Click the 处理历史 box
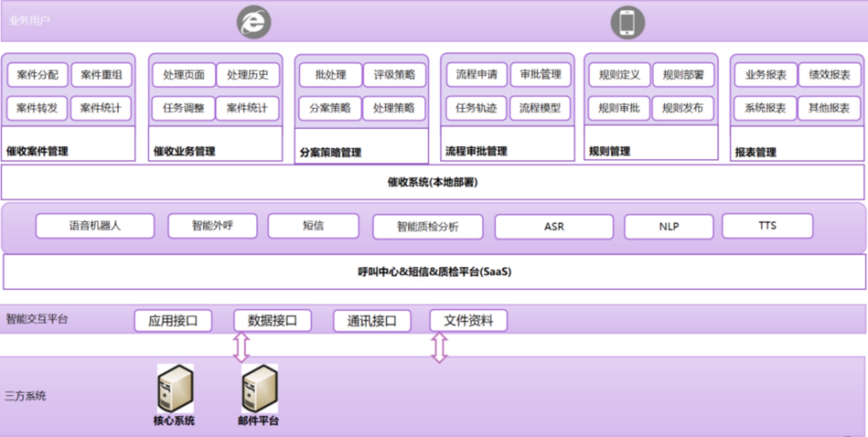Image resolution: width=868 pixels, height=437 pixels. (x=248, y=75)
